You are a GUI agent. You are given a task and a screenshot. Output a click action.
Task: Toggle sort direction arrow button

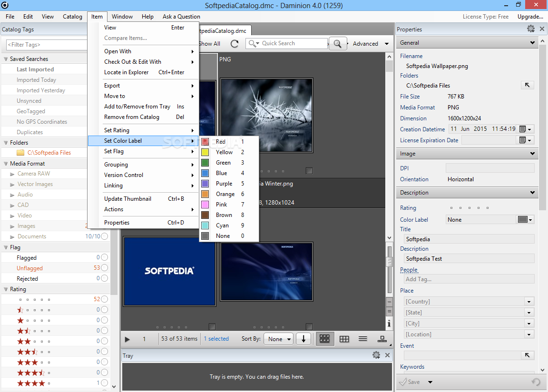tap(303, 339)
